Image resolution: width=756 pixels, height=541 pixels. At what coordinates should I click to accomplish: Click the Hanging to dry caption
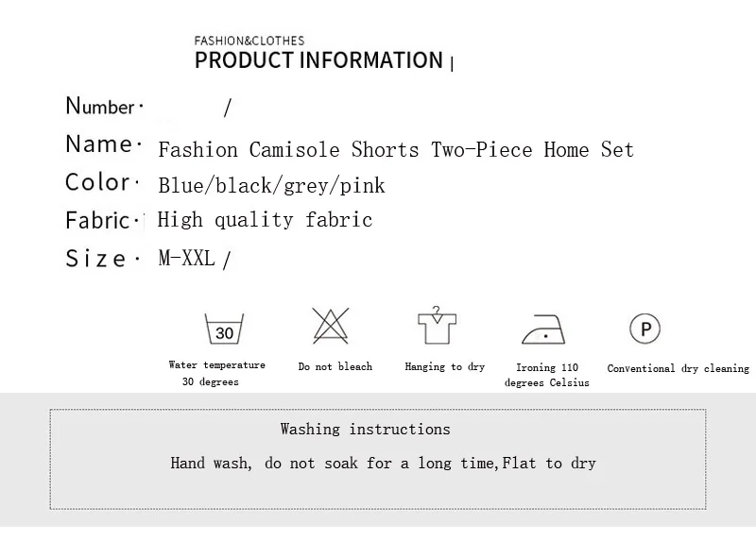point(444,366)
